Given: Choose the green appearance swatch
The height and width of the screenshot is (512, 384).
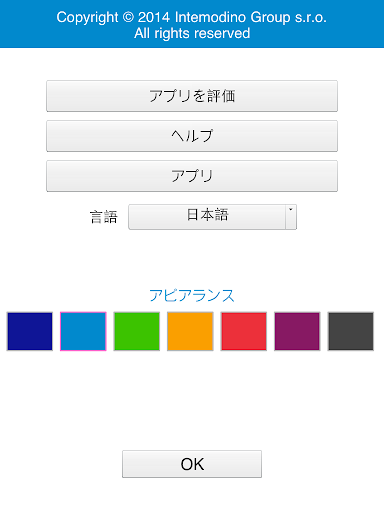Looking at the screenshot, I should click(137, 331).
